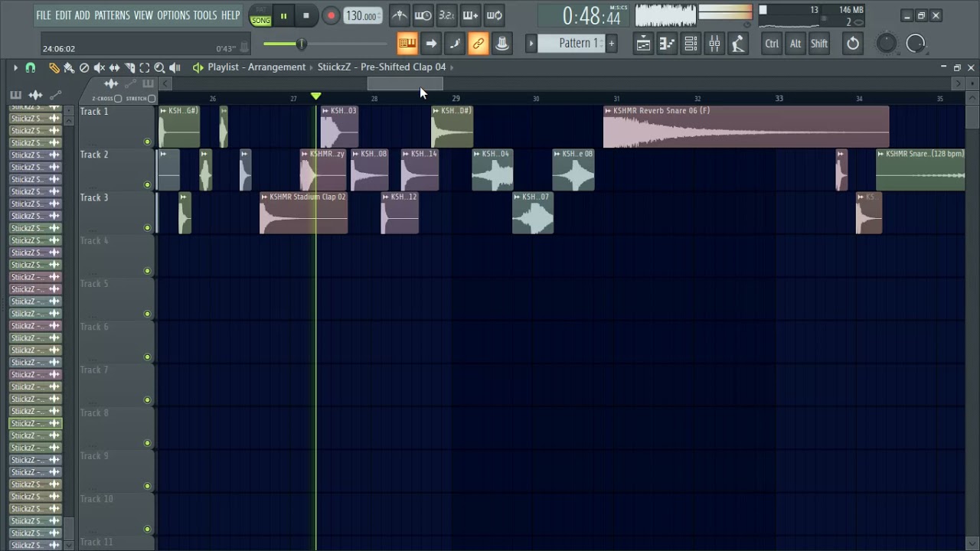Toggle typing keyboard to piano button
980x551 pixels.
[407, 44]
